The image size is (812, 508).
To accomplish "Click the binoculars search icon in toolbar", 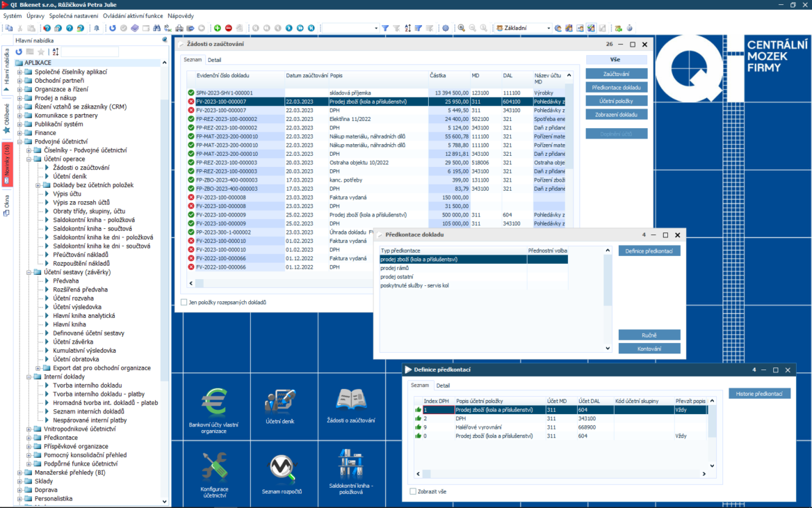I will [x=157, y=29].
